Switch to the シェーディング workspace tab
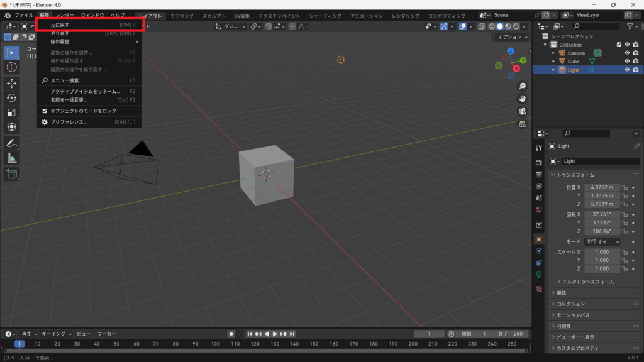Viewport: 644px width, 362px height. 325,16
